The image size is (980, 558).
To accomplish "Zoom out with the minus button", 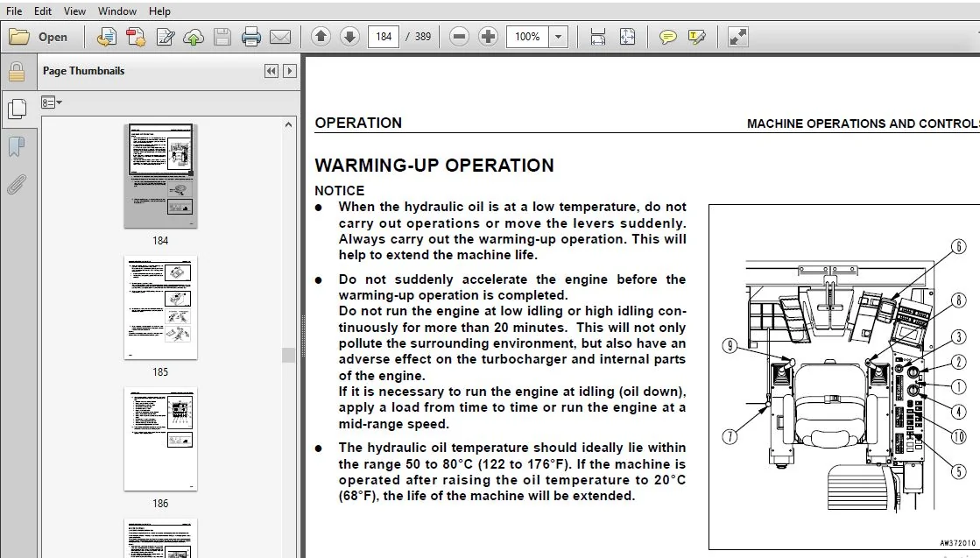I will 459,36.
